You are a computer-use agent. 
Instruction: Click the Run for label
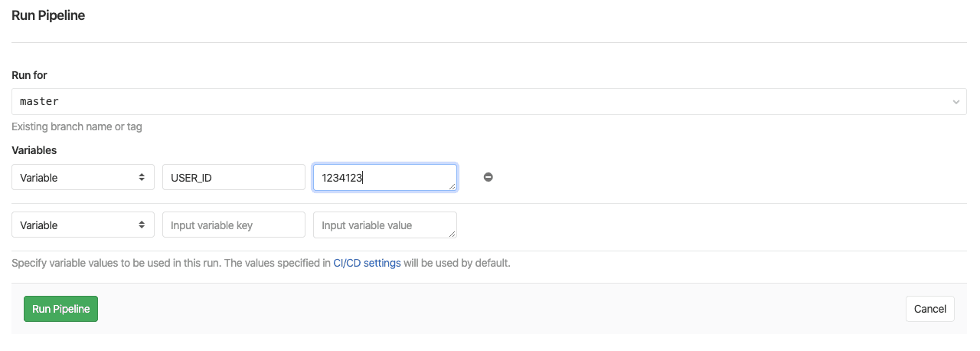[29, 75]
